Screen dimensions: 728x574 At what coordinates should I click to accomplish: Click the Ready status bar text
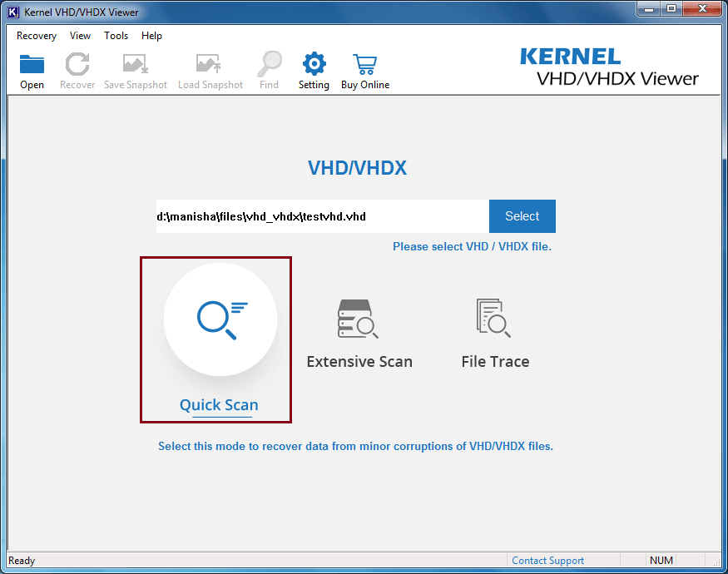point(22,561)
